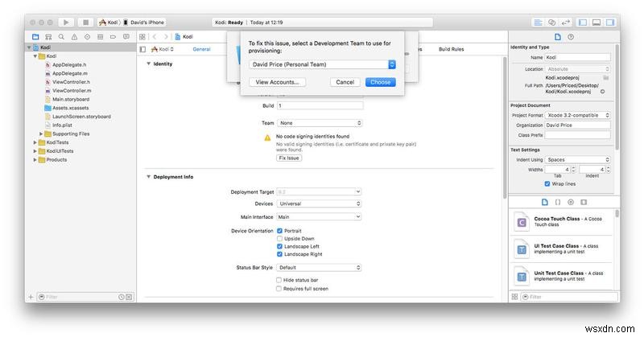Expand the KodiTests folder
The height and width of the screenshot is (337, 644).
[35, 142]
